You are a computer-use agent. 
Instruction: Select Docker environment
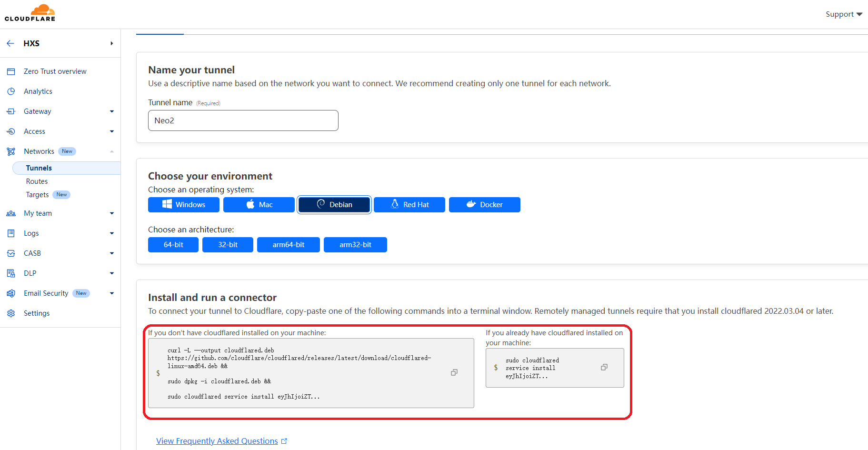(x=485, y=205)
